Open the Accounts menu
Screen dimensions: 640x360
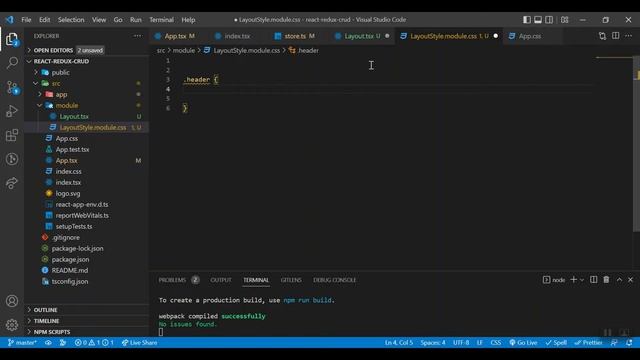[12, 301]
